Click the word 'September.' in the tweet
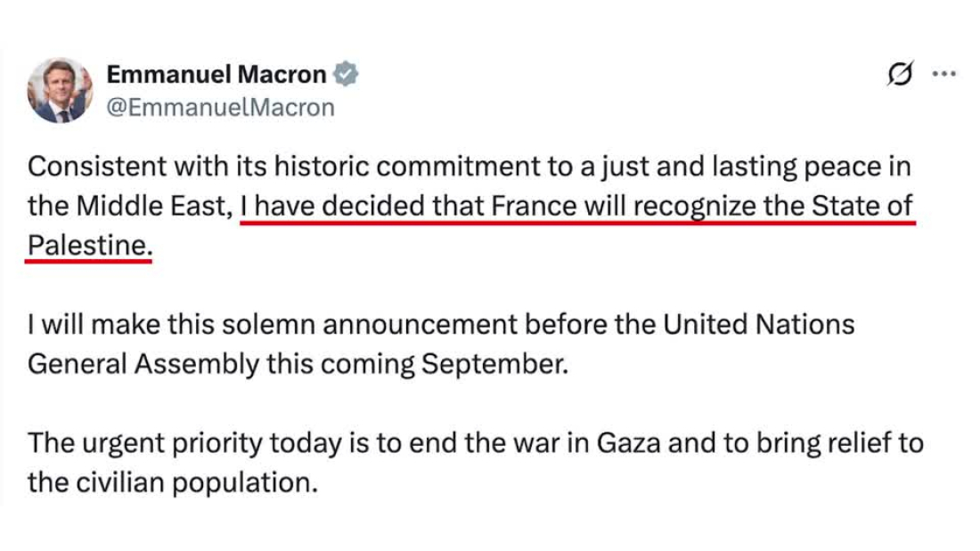Viewport: 980px width, 551px height. (x=494, y=365)
